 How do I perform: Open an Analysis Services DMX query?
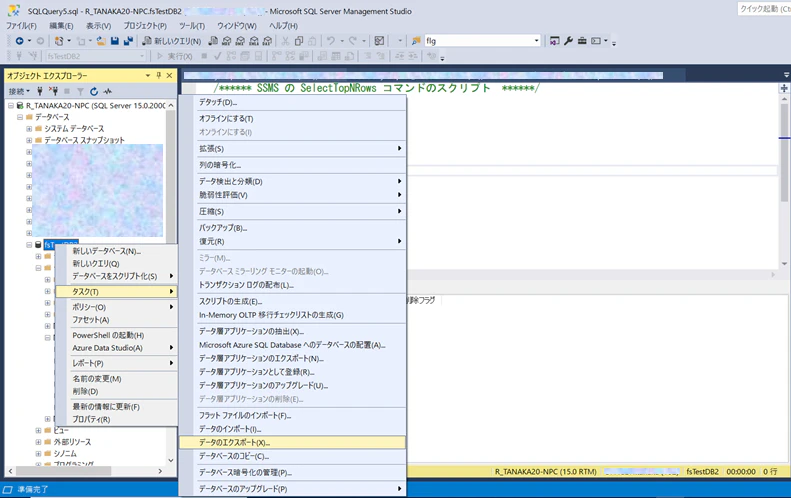[241, 41]
